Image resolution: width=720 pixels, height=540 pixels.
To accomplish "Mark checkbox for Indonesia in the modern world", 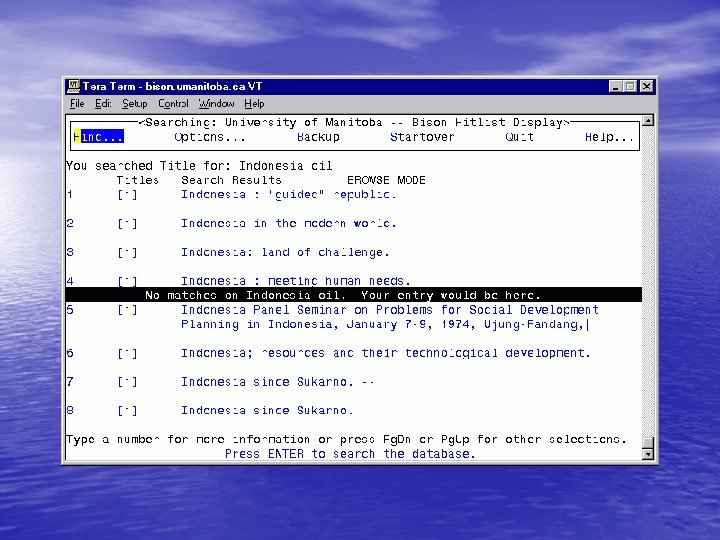I will click(127, 224).
